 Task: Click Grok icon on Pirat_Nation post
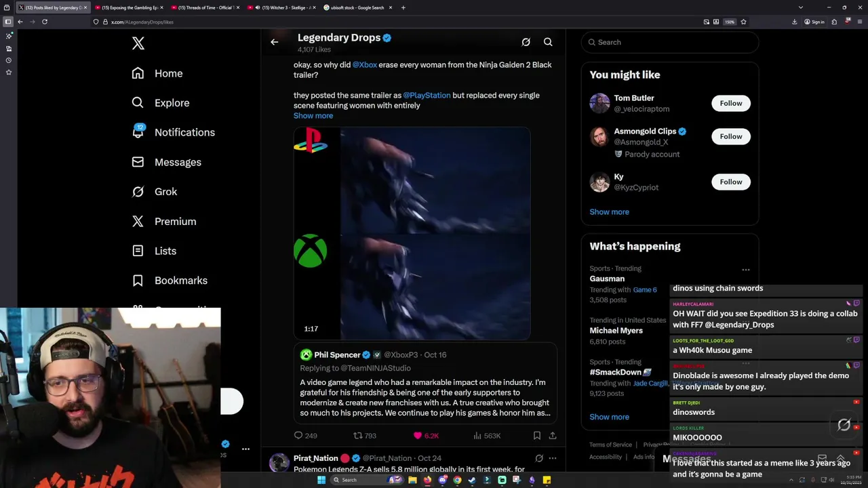[539, 458]
